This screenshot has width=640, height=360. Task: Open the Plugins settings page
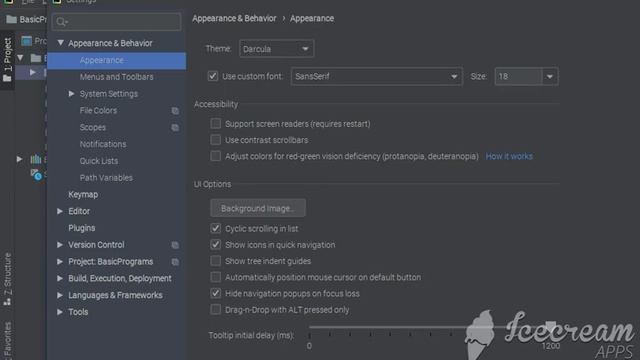click(x=82, y=228)
